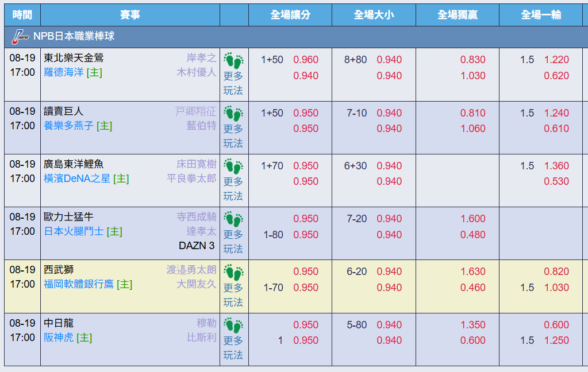The width and height of the screenshot is (588, 372).
Task: Click the 全場獨贏 column header
Action: click(458, 15)
